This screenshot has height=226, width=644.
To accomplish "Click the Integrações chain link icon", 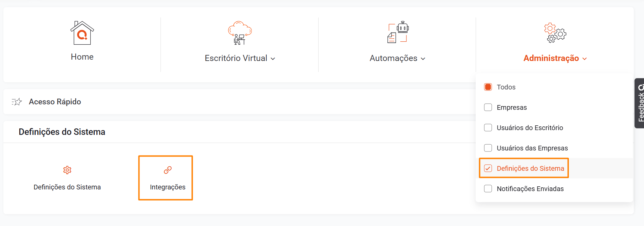I will point(168,170).
